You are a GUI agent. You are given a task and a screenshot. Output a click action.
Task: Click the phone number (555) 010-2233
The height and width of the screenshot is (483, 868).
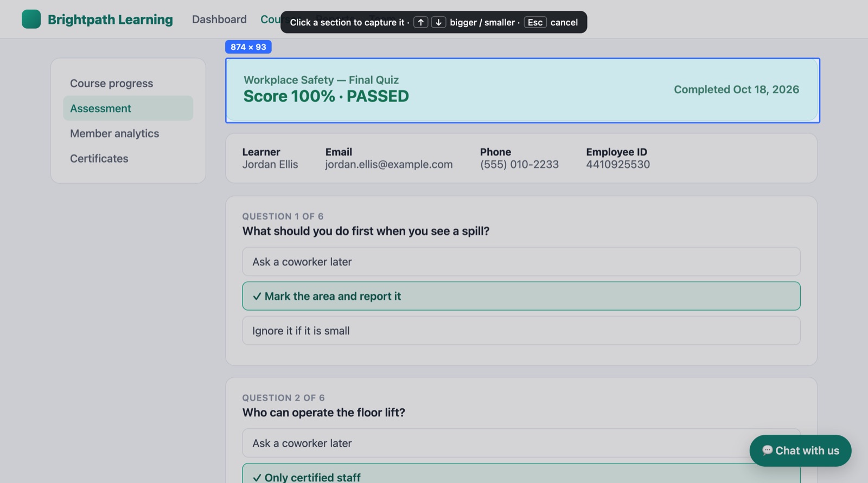519,164
